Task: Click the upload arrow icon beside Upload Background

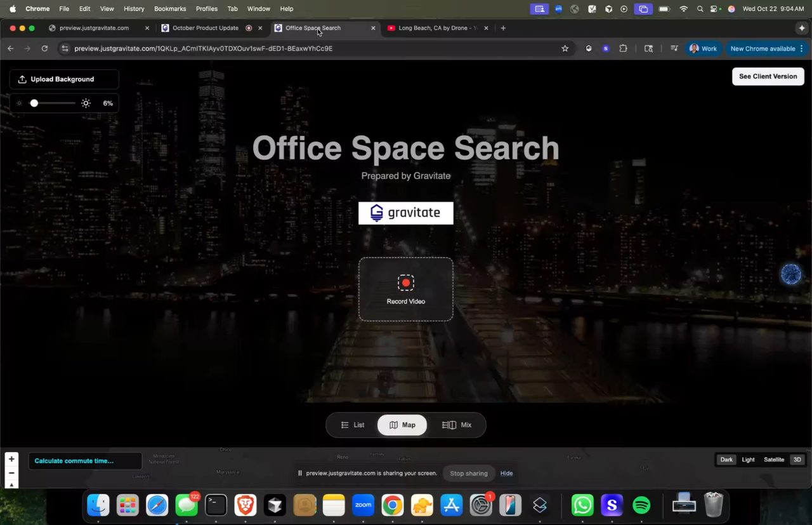Action: click(x=22, y=79)
